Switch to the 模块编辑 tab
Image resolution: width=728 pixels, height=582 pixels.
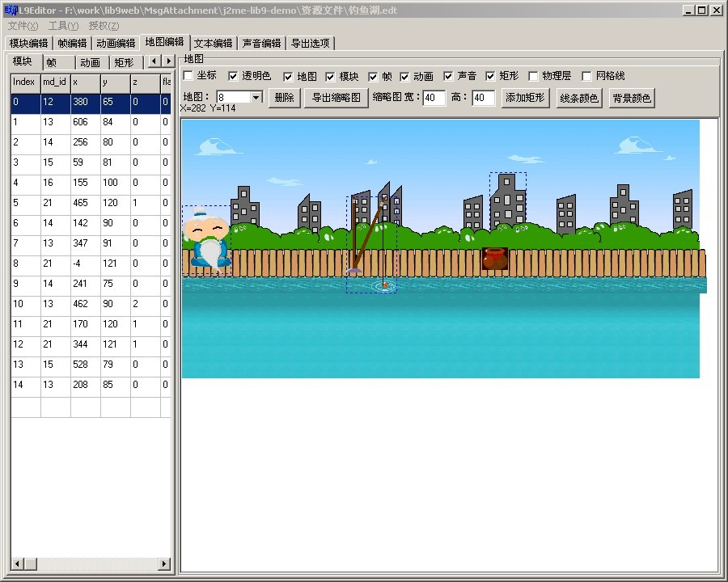29,43
